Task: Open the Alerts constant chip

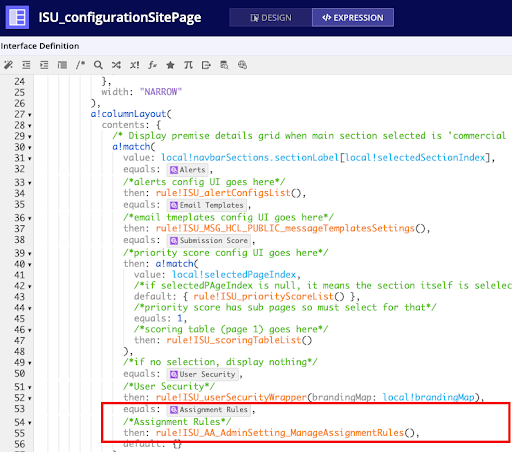Action: 188,170
